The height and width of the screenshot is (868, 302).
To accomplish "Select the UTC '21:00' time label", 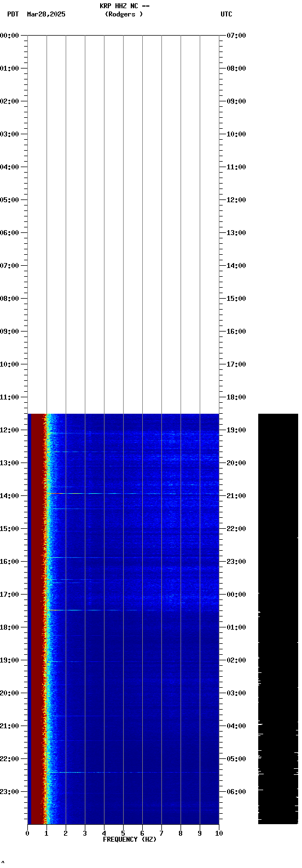I will (236, 496).
